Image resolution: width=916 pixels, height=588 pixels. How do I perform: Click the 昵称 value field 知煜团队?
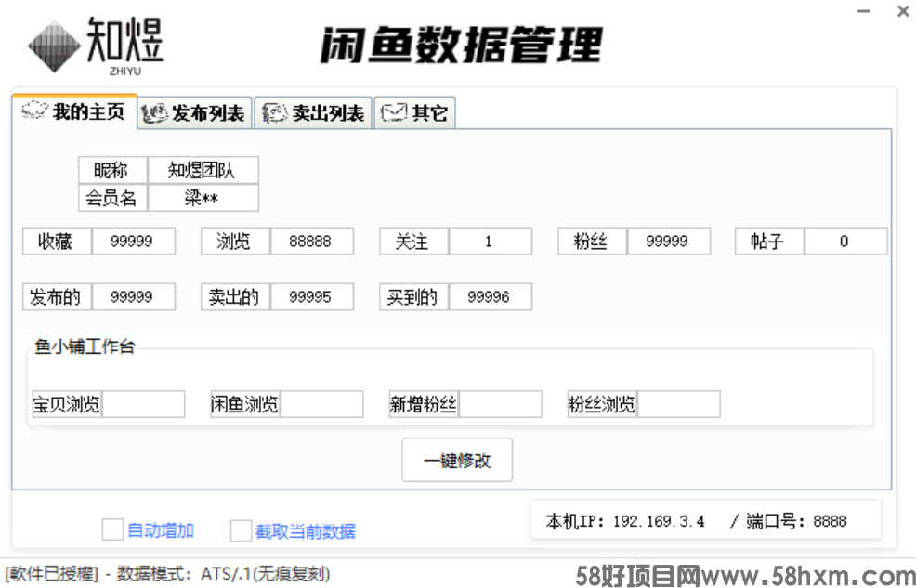(x=203, y=171)
